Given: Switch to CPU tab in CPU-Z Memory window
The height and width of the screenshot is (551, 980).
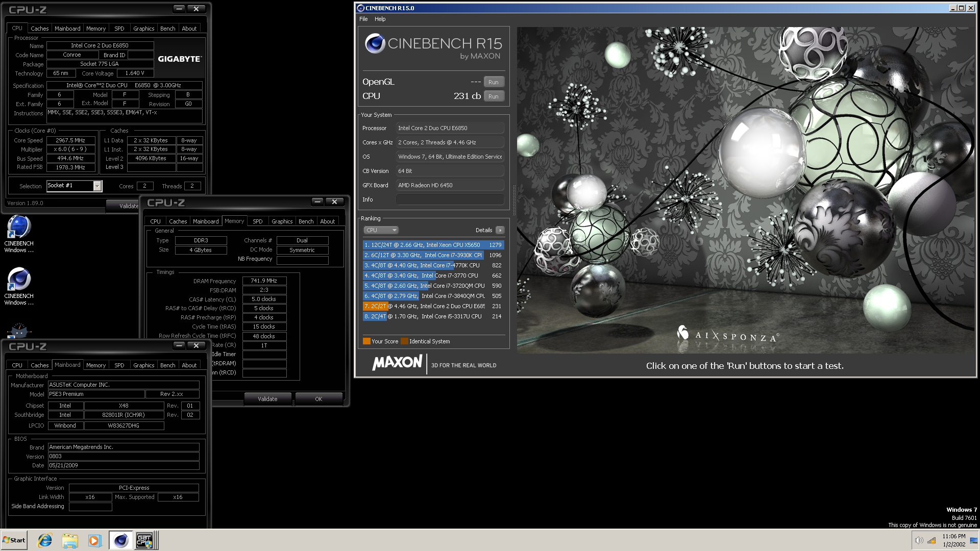Looking at the screenshot, I should (155, 221).
